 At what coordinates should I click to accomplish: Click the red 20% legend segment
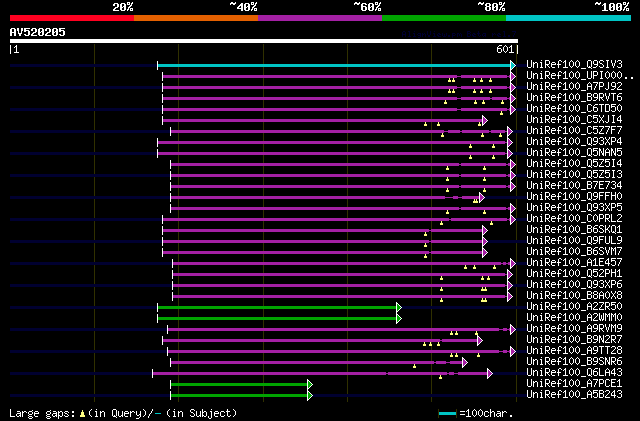(72, 18)
